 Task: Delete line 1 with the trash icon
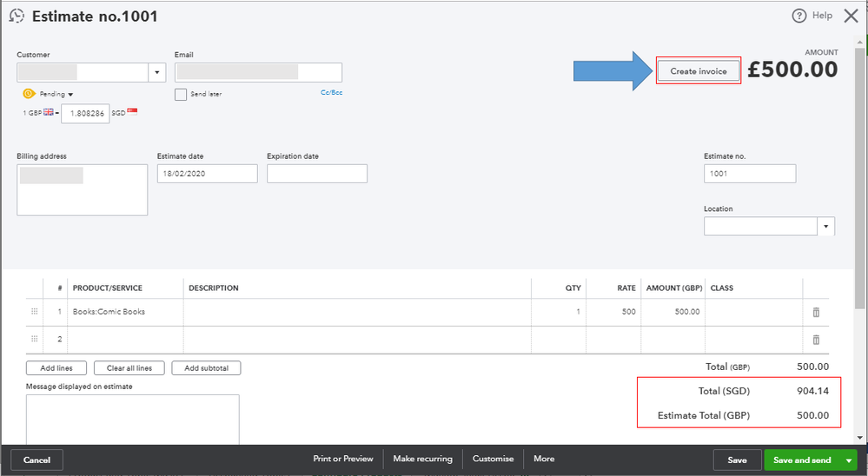[x=815, y=312]
